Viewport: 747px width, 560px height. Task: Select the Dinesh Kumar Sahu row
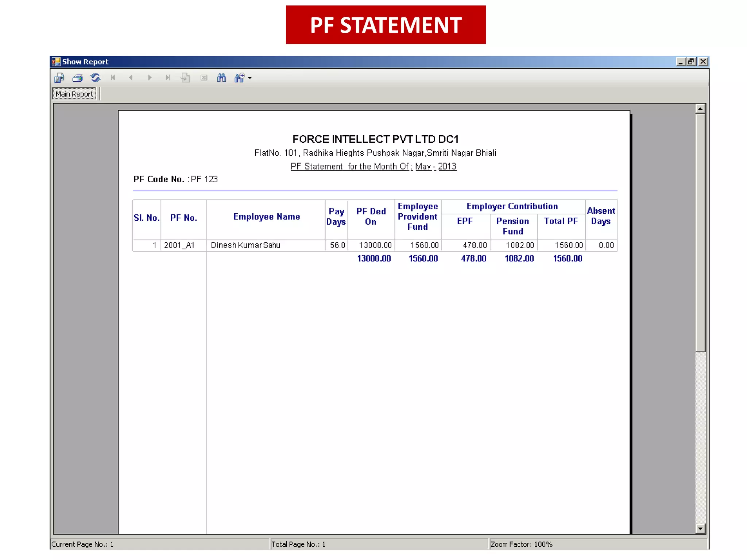pos(245,245)
